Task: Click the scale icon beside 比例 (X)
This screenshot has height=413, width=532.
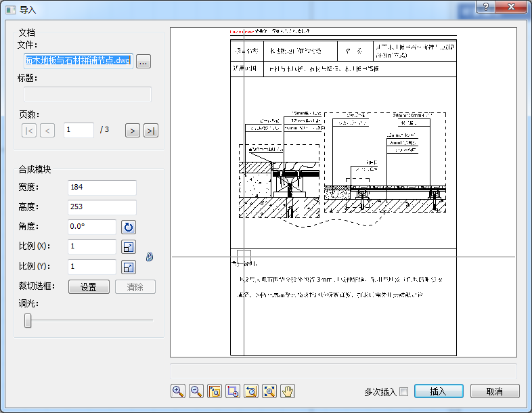Action: [129, 247]
